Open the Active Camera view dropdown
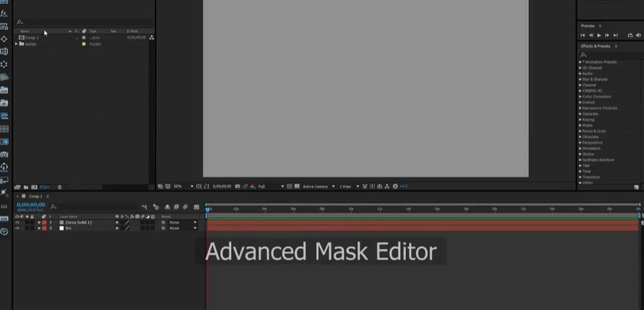 [x=318, y=186]
